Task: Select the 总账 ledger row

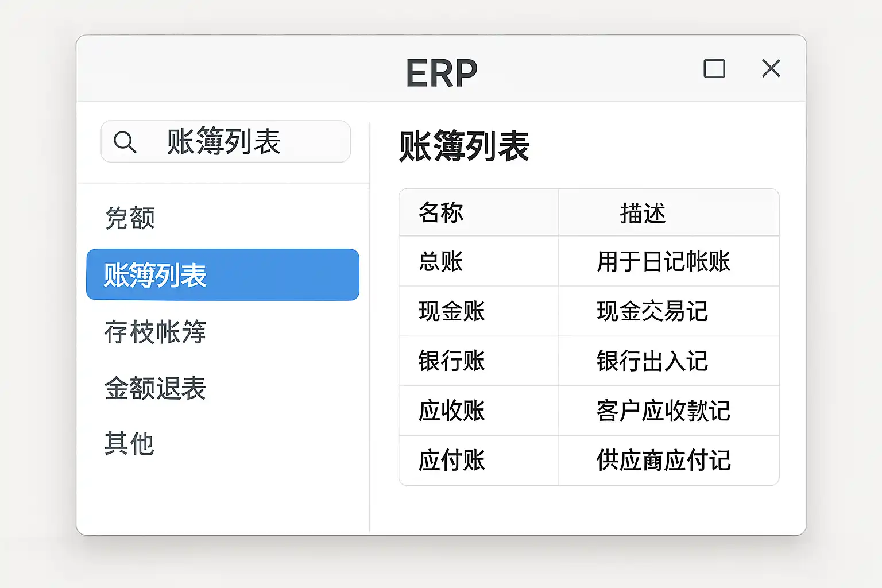Action: tap(441, 262)
